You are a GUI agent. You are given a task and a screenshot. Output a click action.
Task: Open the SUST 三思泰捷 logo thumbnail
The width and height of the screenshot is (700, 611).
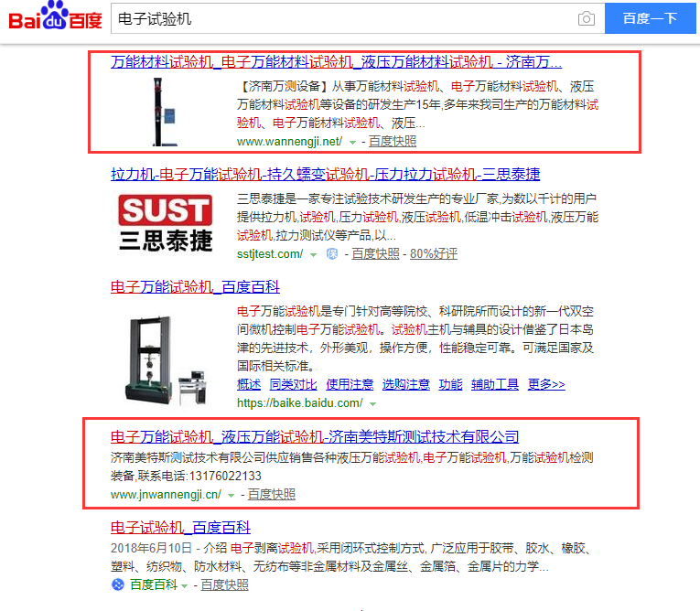point(166,222)
